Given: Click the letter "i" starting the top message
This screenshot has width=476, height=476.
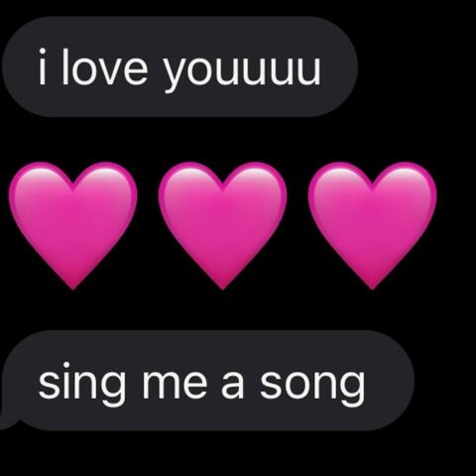Looking at the screenshot, I should [42, 66].
